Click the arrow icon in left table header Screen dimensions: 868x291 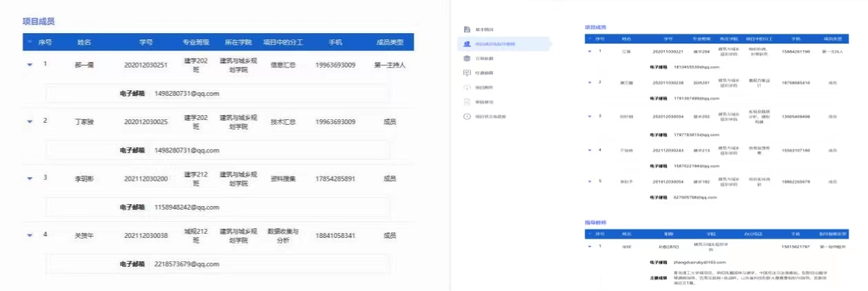[x=30, y=42]
